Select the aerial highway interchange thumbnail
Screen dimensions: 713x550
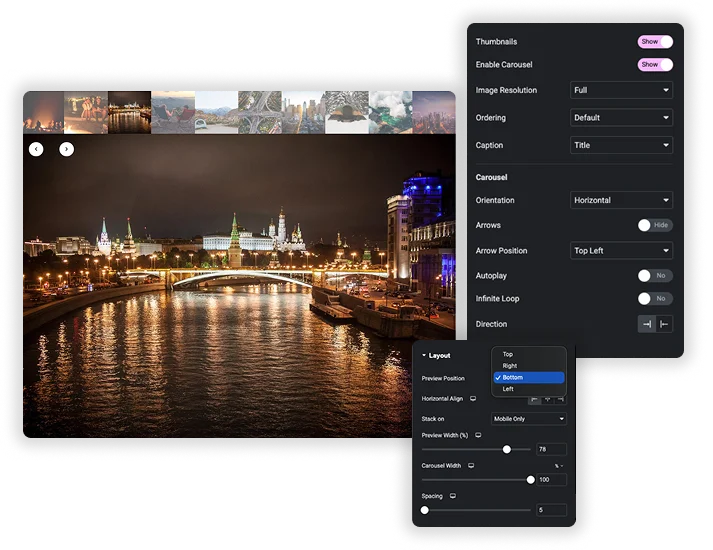[x=260, y=112]
